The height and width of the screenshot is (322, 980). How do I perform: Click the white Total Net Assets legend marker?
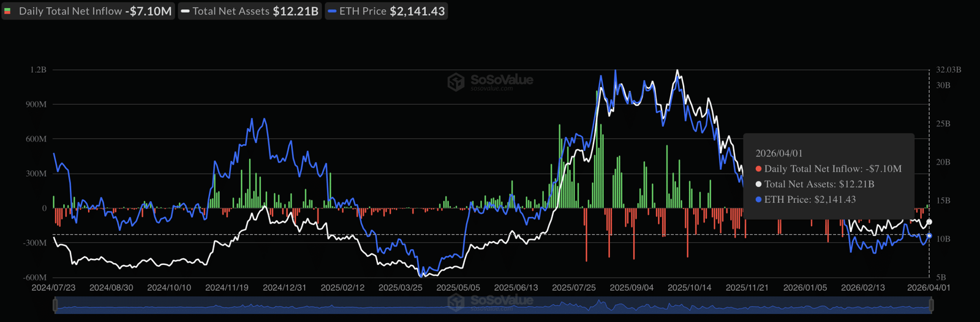[x=185, y=11]
